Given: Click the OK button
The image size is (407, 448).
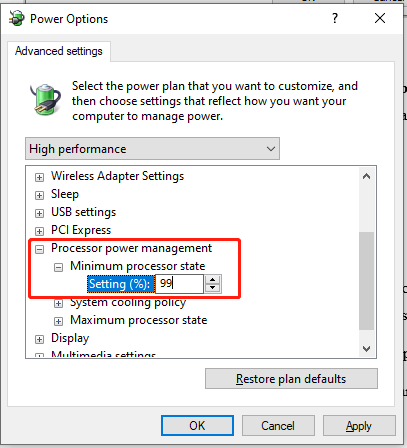Looking at the screenshot, I should point(197,426).
